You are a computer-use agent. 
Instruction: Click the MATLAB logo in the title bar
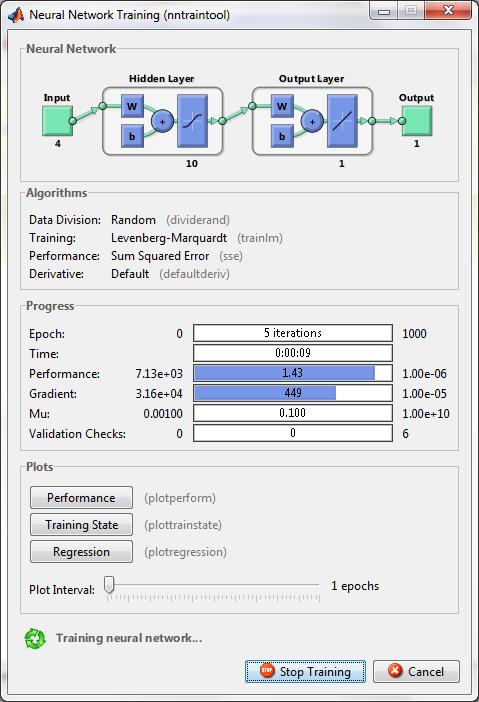point(16,15)
